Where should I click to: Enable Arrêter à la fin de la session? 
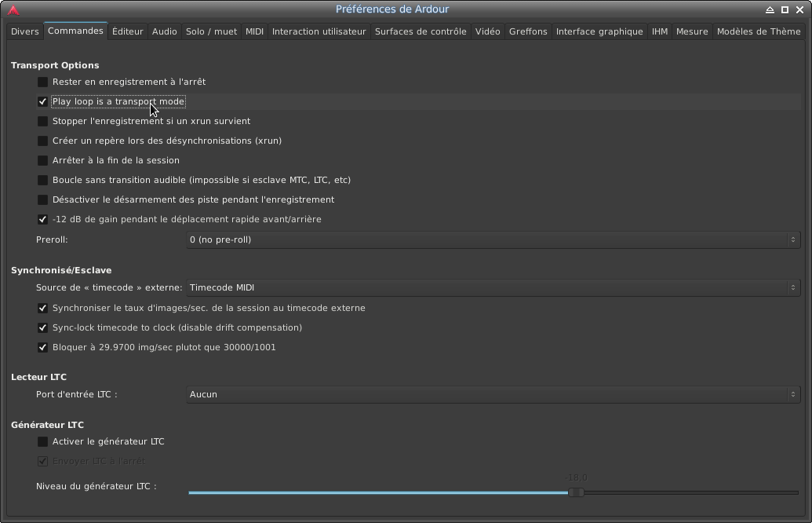point(42,161)
